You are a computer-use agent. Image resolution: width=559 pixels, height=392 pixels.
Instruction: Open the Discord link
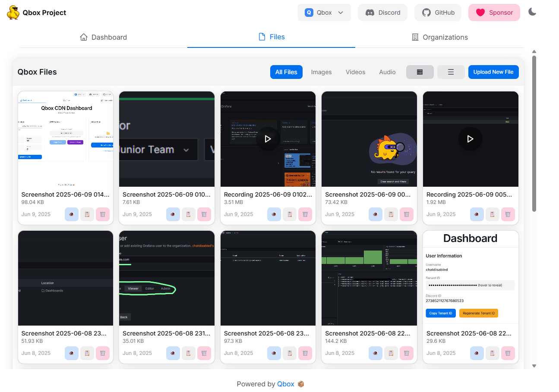(382, 13)
